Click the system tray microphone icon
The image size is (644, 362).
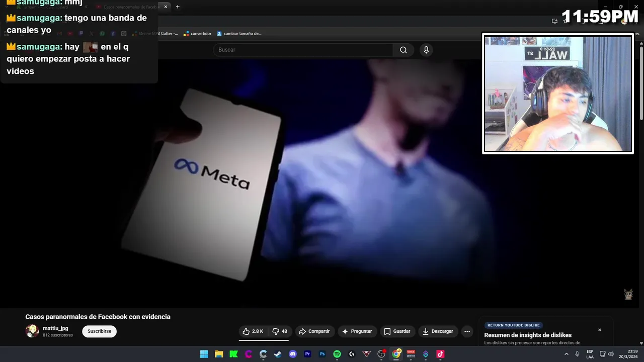tap(577, 354)
